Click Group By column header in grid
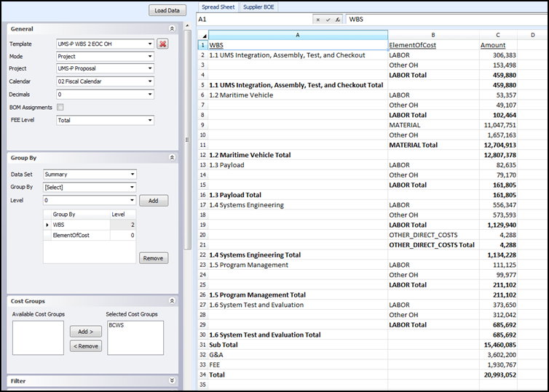 pyautogui.click(x=81, y=215)
